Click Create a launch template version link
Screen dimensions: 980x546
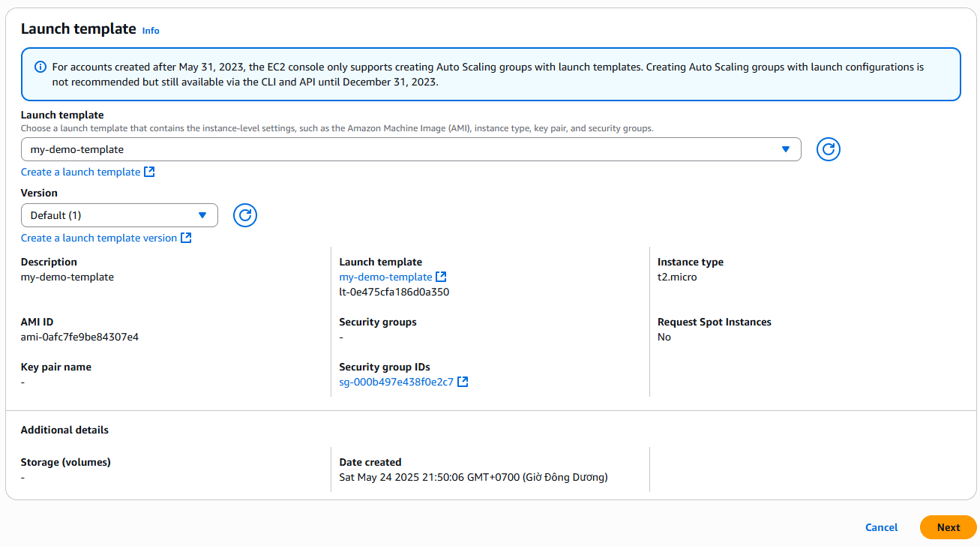point(99,238)
